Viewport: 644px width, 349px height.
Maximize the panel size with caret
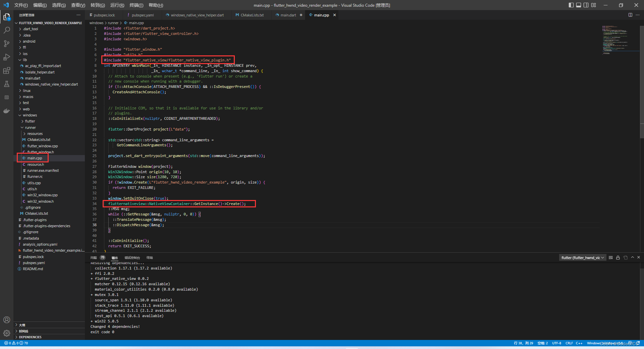pyautogui.click(x=632, y=257)
